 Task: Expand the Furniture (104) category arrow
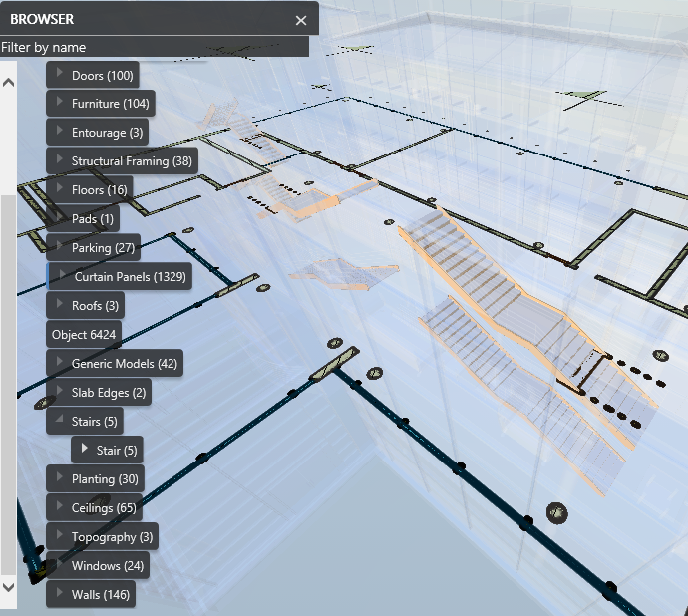(60, 103)
